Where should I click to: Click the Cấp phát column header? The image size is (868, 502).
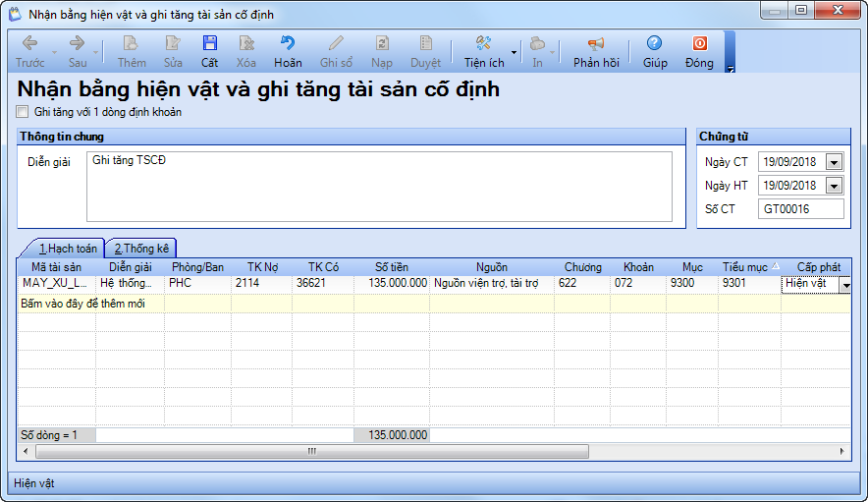point(818,267)
